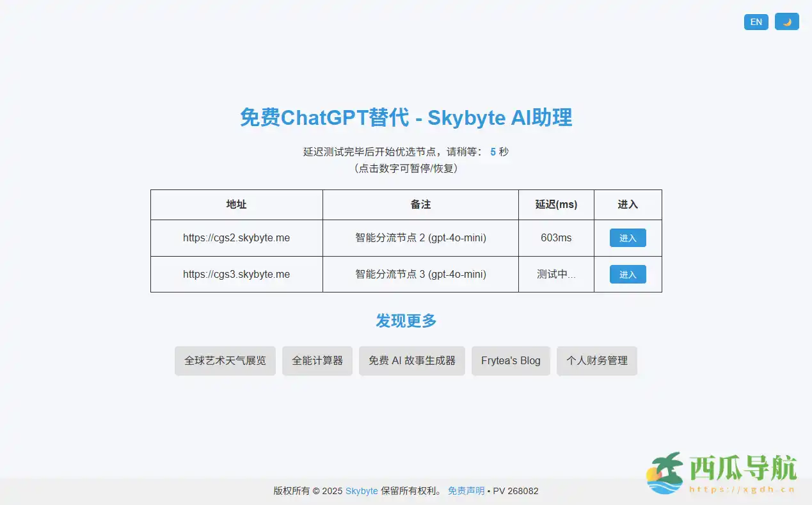This screenshot has height=505, width=812.
Task: Click the 发现更多 heading
Action: [x=406, y=321]
